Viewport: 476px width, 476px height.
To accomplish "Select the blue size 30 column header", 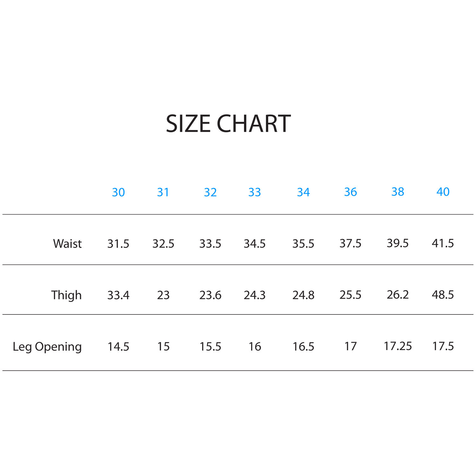I will (118, 192).
